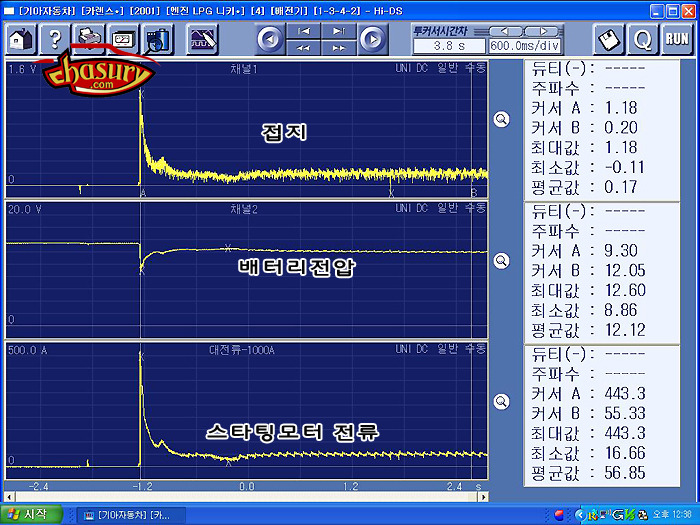700x525 pixels.
Task: Increase time per division with right arrow
Action: [x=539, y=31]
